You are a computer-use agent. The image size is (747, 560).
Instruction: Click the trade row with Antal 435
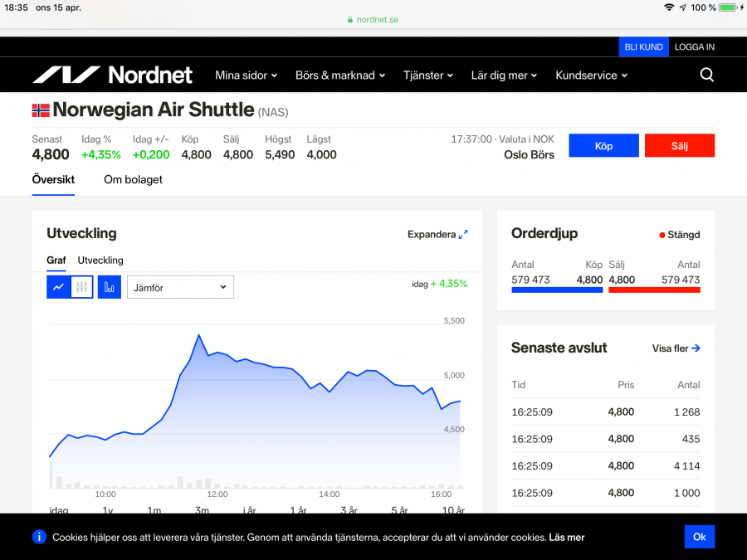click(606, 439)
